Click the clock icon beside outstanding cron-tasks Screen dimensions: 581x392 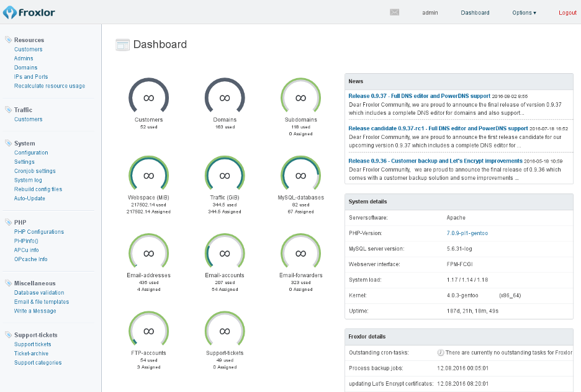point(441,352)
